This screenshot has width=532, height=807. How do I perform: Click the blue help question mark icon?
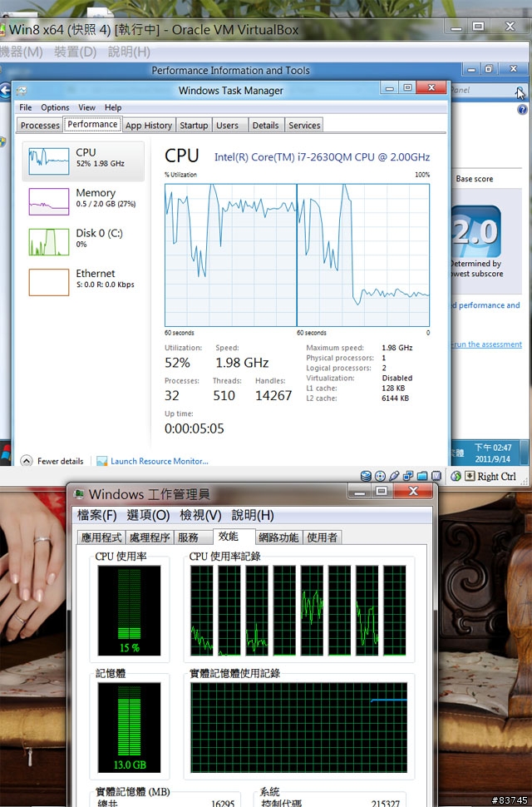pos(522,110)
